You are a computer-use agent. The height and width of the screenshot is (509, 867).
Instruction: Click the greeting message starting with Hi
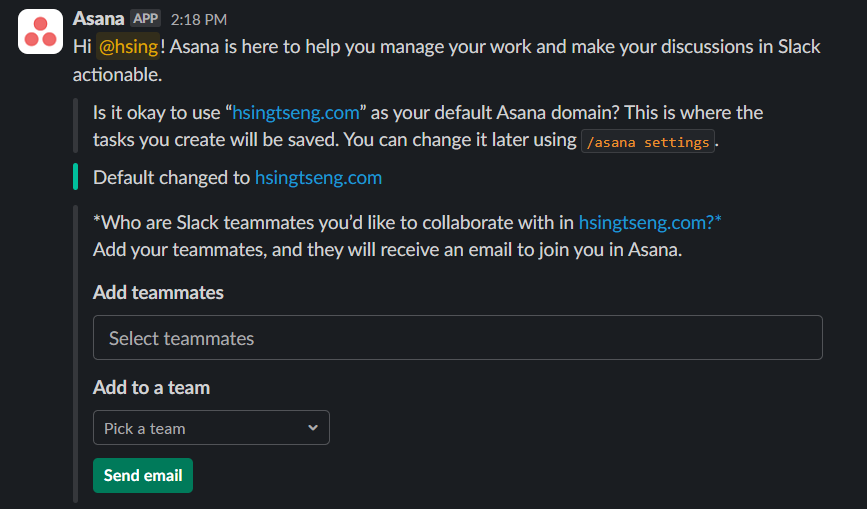(x=447, y=60)
